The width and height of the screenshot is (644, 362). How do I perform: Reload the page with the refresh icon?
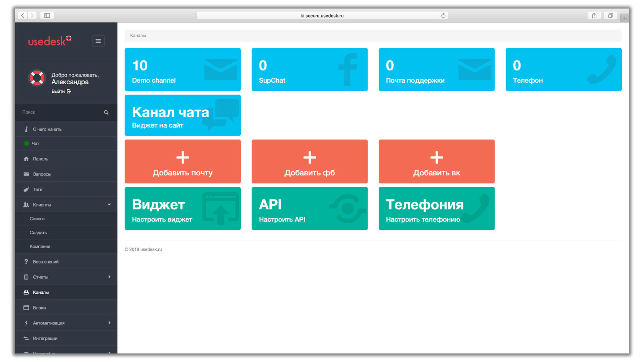point(444,15)
